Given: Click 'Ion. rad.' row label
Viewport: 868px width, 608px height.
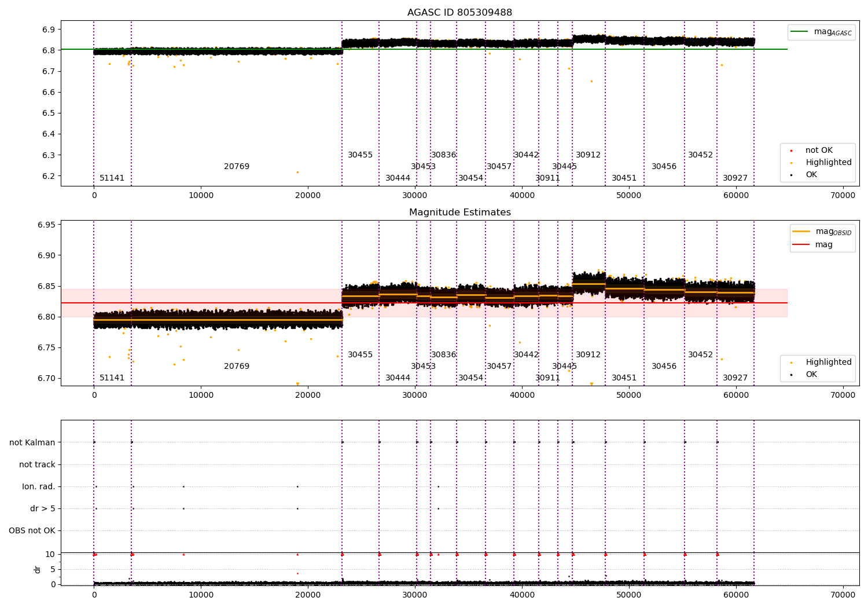Looking at the screenshot, I should click(x=39, y=486).
